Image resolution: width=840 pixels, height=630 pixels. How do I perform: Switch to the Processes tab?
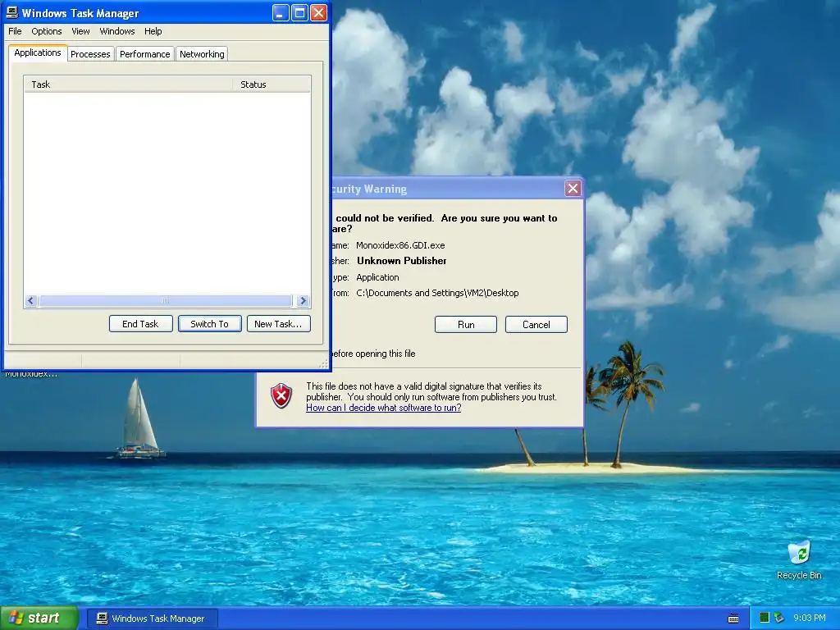click(x=90, y=54)
